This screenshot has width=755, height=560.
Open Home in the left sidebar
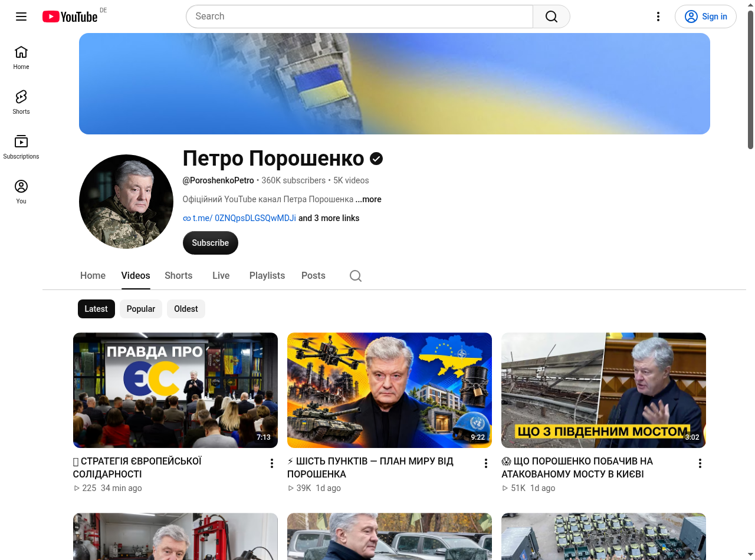tap(21, 57)
